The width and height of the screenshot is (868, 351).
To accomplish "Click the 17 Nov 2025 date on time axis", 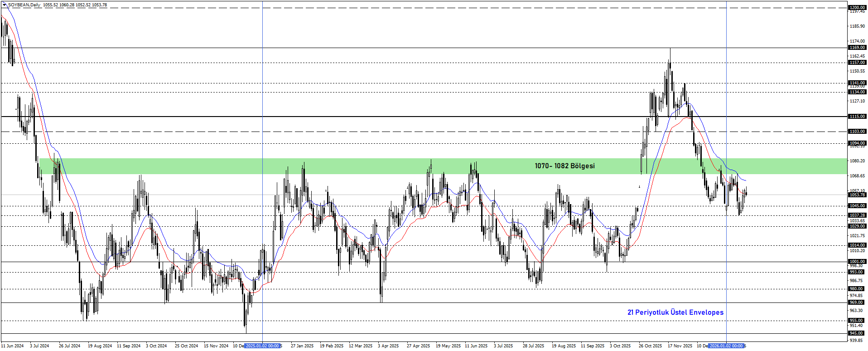I will click(680, 346).
